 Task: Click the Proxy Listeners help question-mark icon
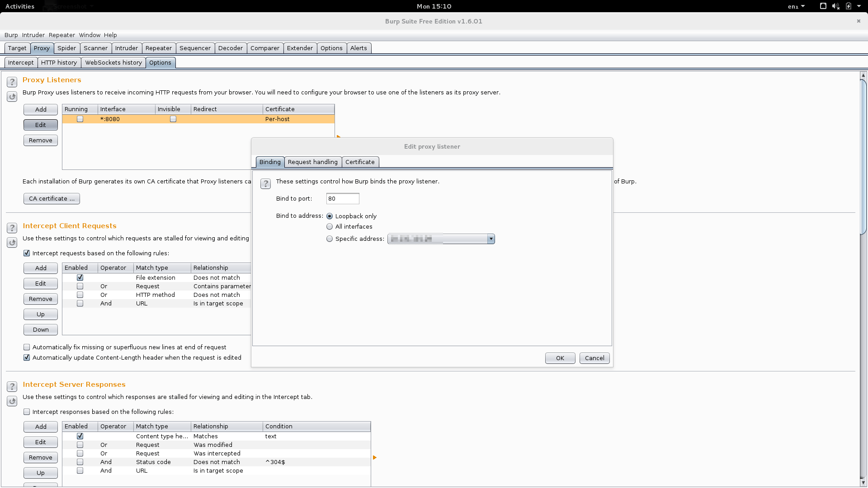(12, 82)
